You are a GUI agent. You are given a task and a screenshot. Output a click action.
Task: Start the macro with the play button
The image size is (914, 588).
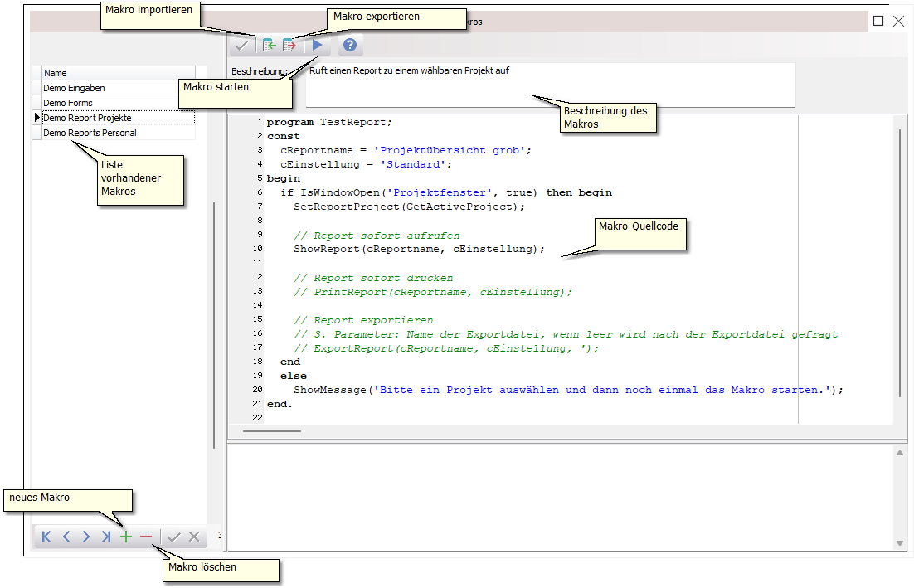point(317,46)
